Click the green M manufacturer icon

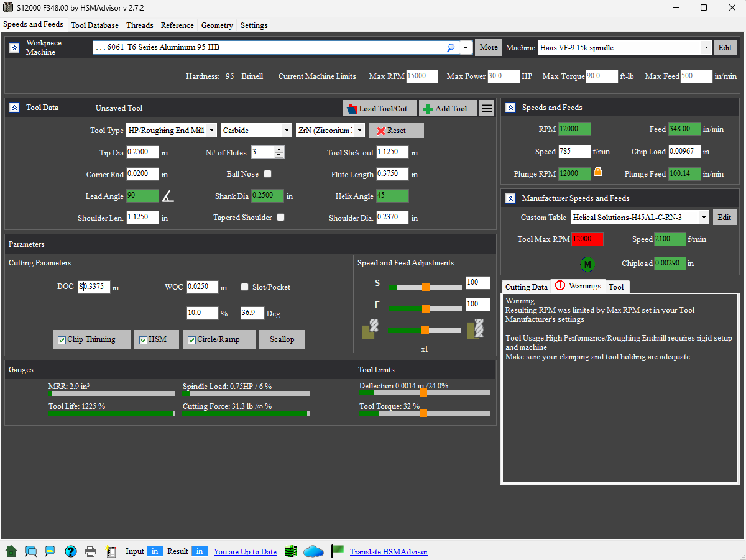click(x=587, y=264)
